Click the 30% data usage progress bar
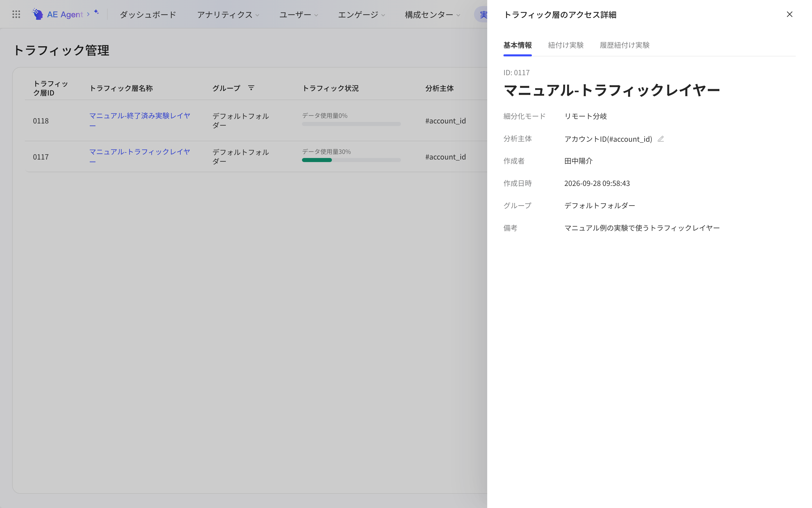812x508 pixels. pos(351,160)
